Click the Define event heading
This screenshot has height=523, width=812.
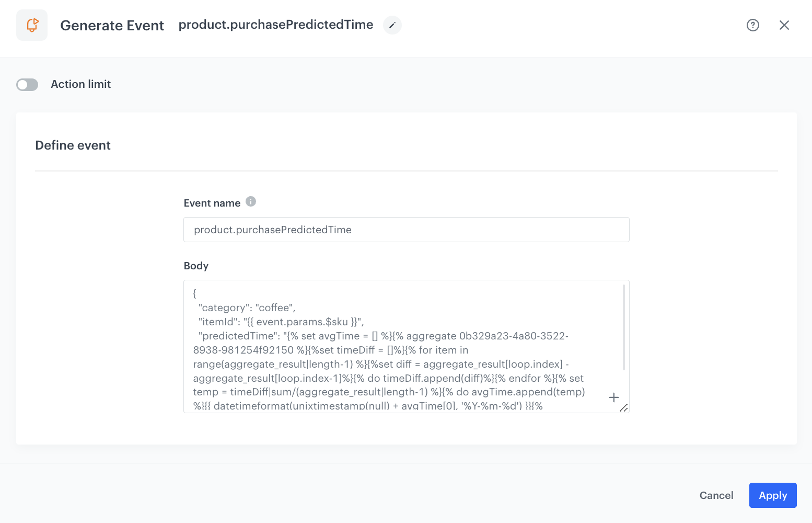coord(73,145)
